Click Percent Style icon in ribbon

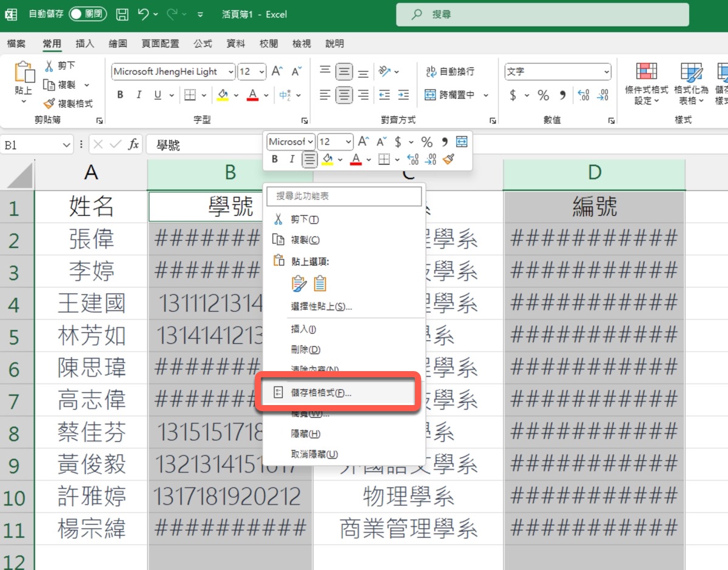pos(543,95)
